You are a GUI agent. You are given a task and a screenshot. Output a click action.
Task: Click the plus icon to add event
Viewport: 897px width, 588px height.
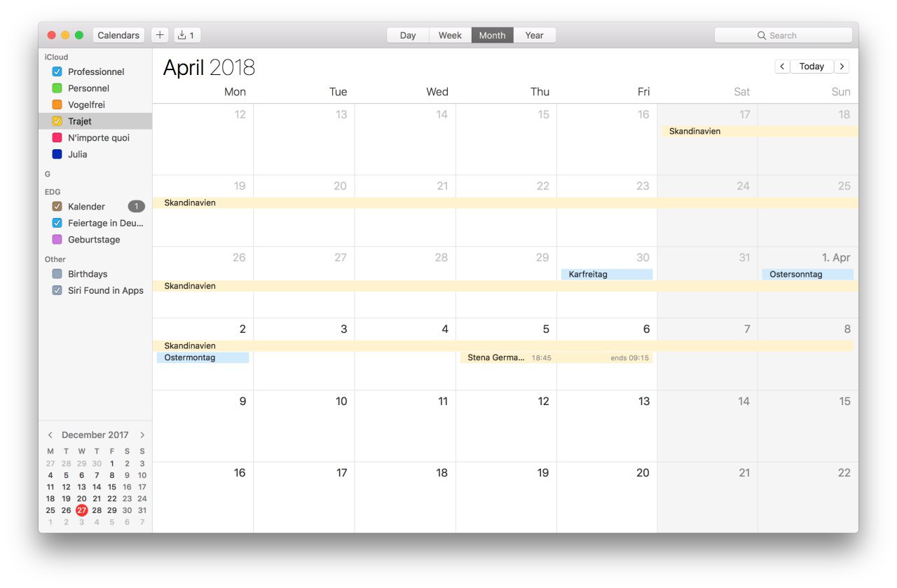(x=160, y=35)
